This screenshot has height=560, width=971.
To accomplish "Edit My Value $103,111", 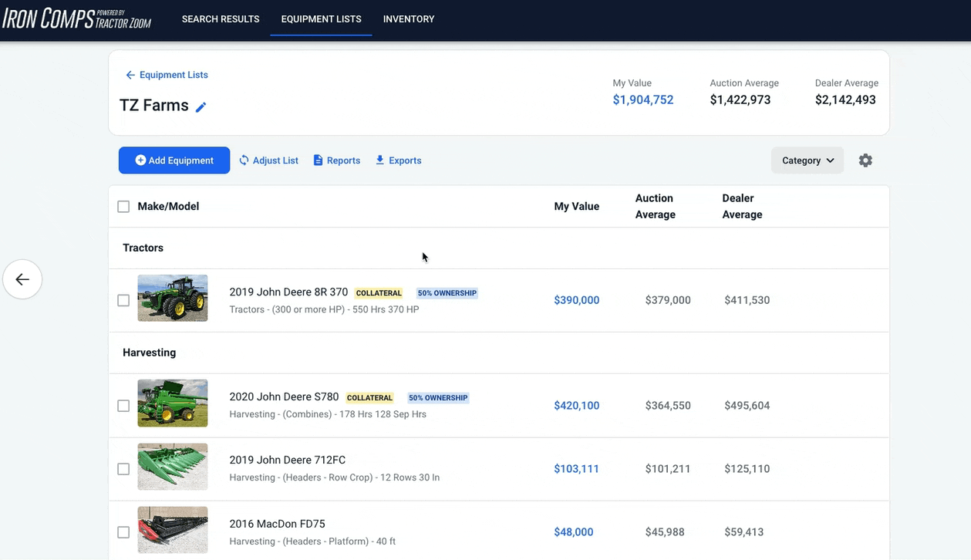I will (577, 469).
